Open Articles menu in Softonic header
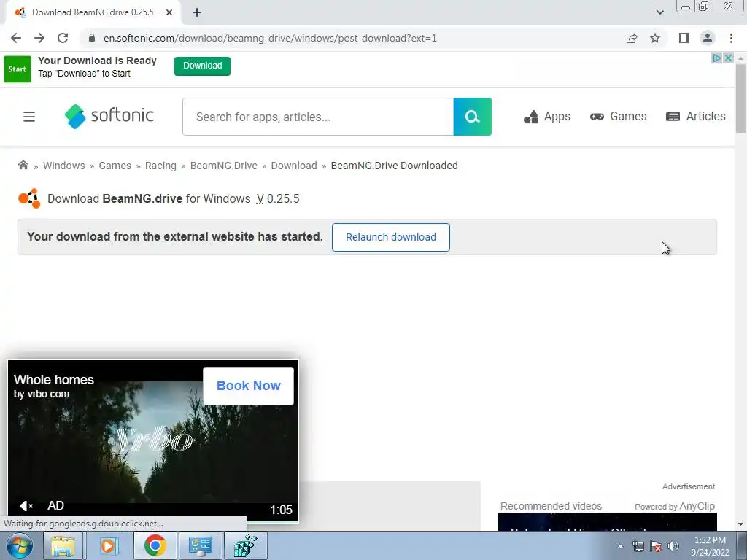The width and height of the screenshot is (747, 560). click(x=696, y=117)
